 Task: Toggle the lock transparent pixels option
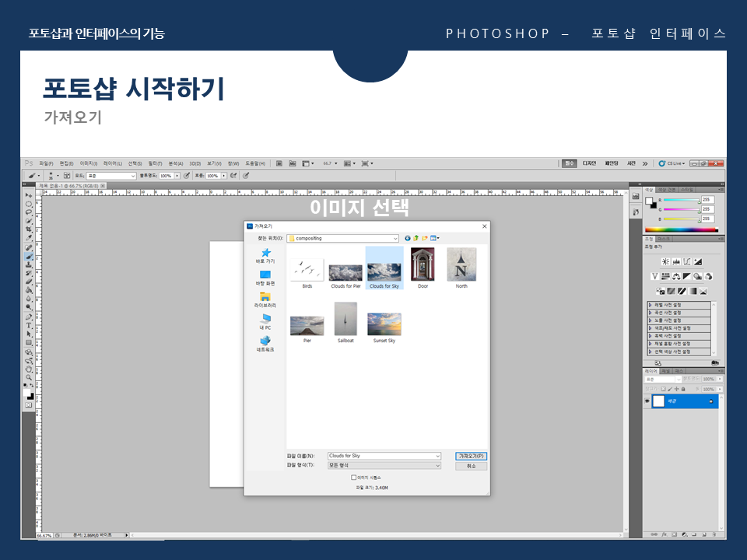pos(663,389)
